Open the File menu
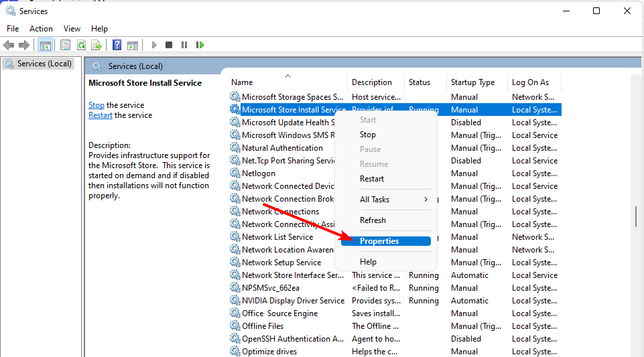This screenshot has height=357, width=644. (13, 29)
